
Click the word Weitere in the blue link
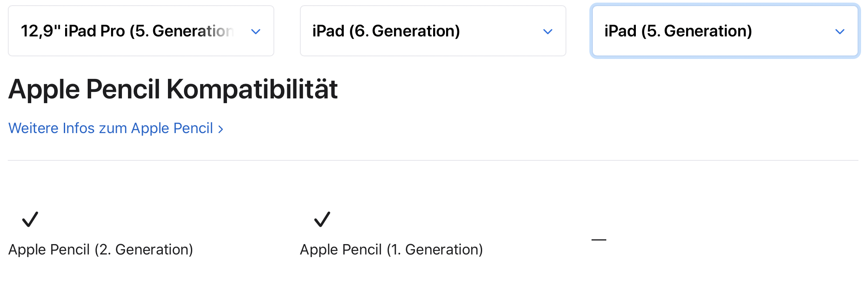tap(33, 128)
